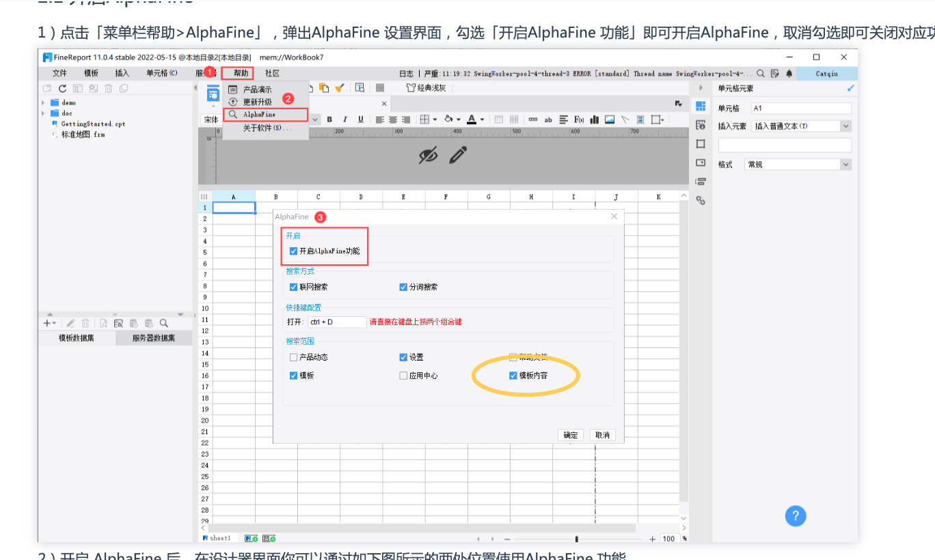Screen dimensions: 935x560
Task: Toggle the 联网搜索 checkbox
Action: pos(294,288)
